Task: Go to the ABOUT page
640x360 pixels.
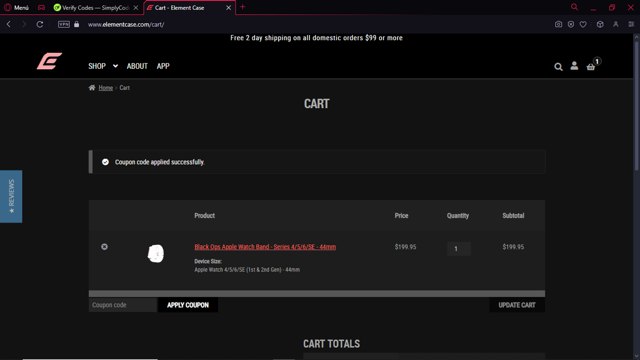Action: 137,66
